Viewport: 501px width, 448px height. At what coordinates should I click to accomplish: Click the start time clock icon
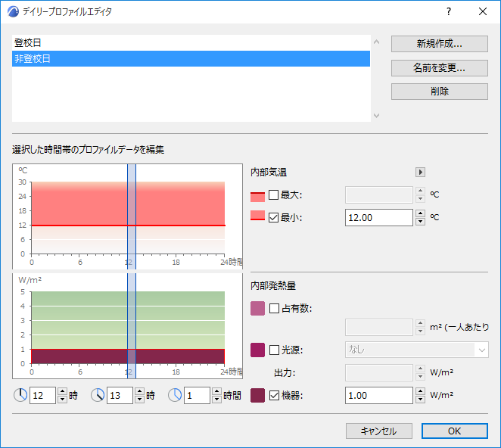[x=20, y=395]
